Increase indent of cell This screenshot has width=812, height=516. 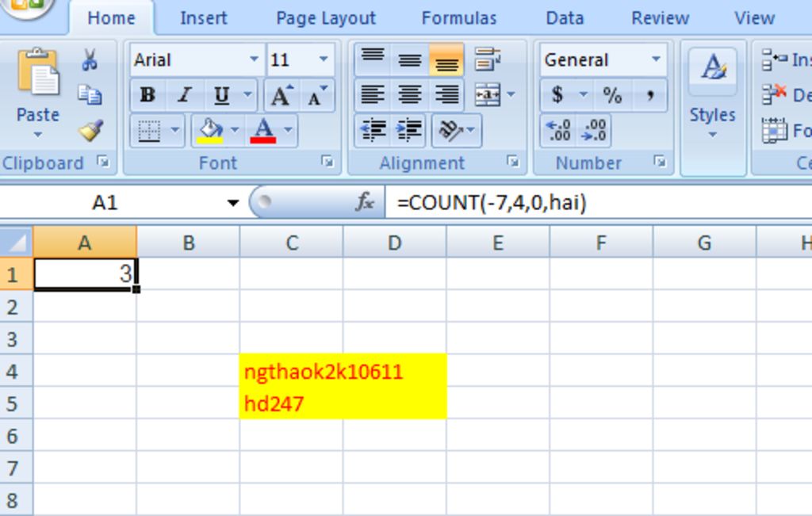pos(409,131)
